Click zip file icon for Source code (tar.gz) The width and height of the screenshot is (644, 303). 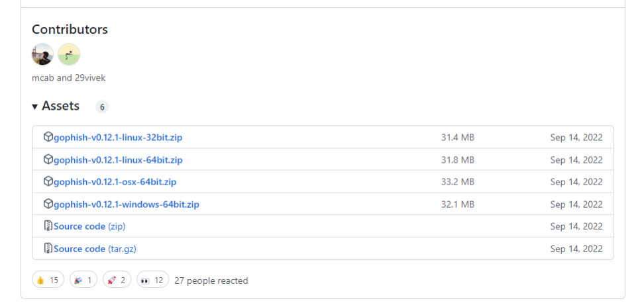click(48, 249)
